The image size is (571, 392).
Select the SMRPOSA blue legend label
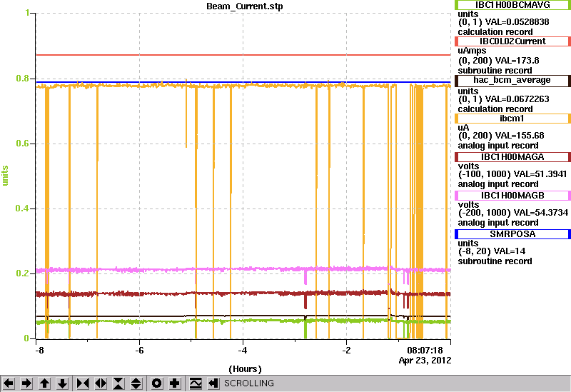click(512, 234)
